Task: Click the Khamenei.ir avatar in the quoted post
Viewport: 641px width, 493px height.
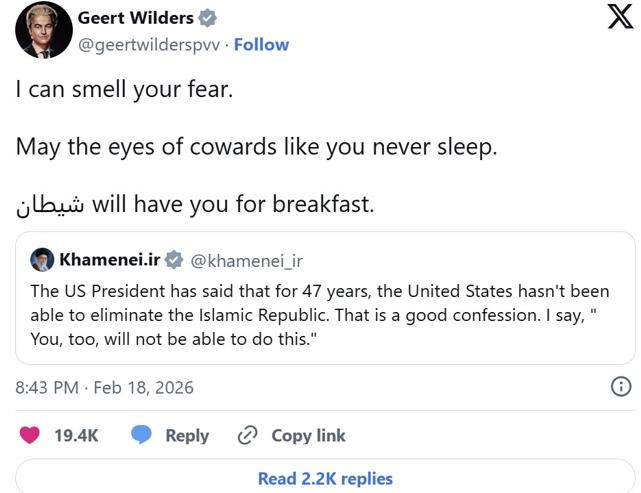Action: [42, 260]
